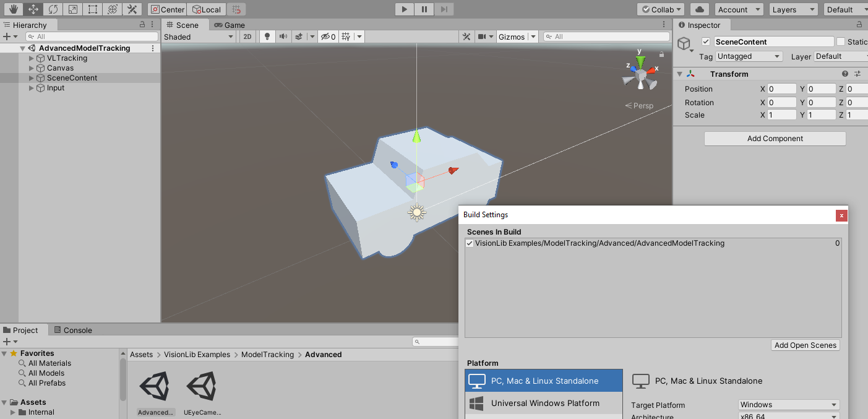Open AdvancedModelTracking scene options menu

(x=153, y=48)
